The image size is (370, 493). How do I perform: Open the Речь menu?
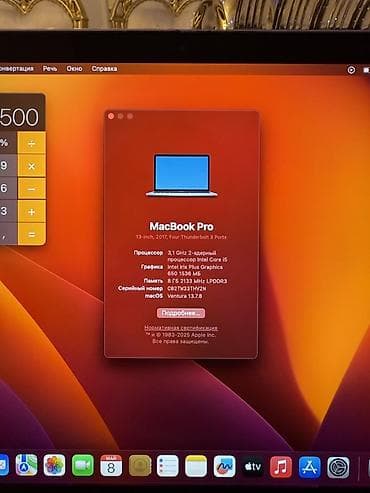coord(50,69)
